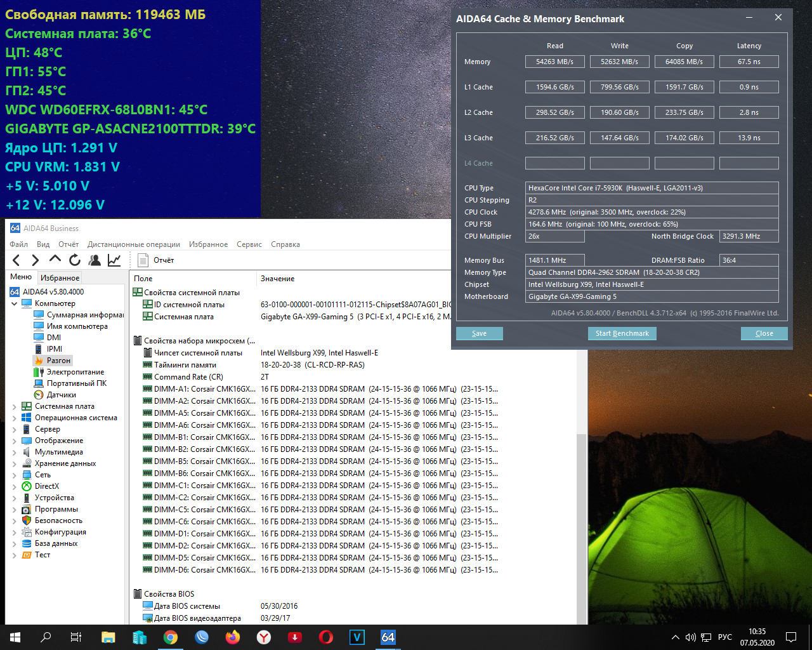Screen dimensions: 812x650
Task: Click the Поле column header
Action: (193, 279)
